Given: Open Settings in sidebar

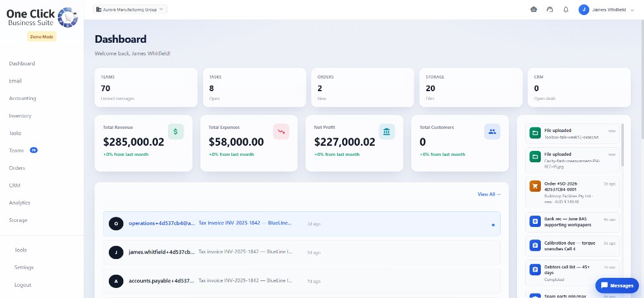Looking at the screenshot, I should 24,267.
